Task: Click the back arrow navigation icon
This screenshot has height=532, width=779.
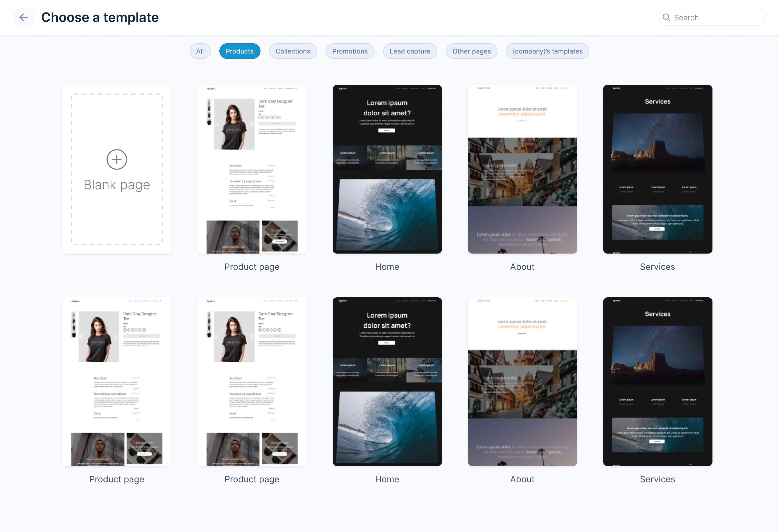Action: click(24, 17)
